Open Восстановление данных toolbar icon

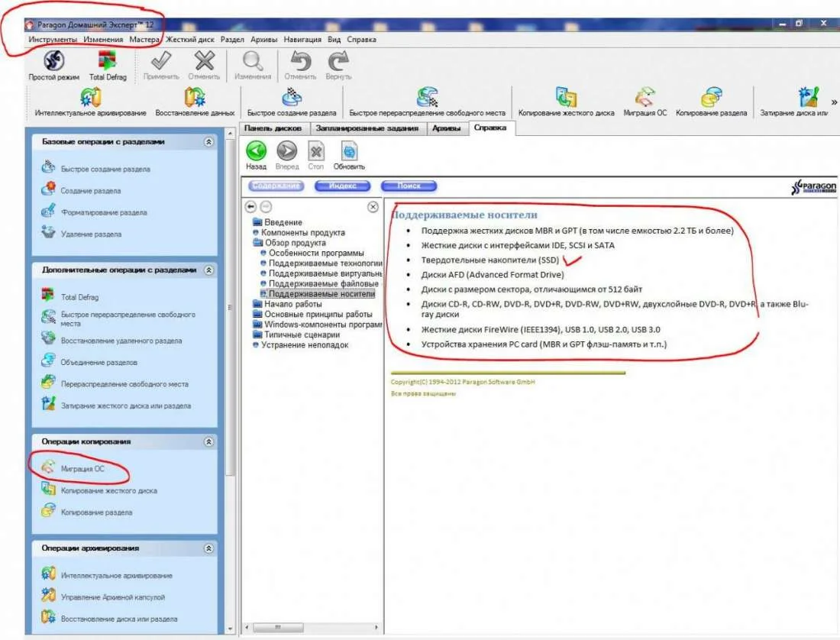195,102
